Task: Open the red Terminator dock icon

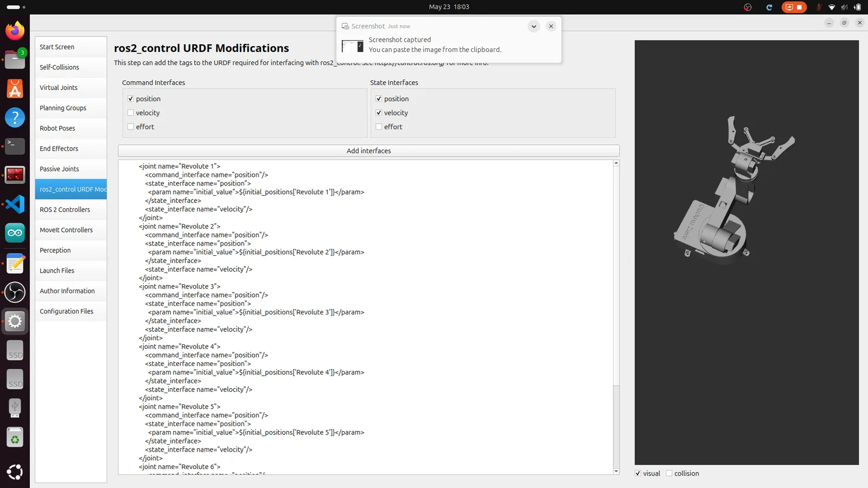Action: point(15,175)
